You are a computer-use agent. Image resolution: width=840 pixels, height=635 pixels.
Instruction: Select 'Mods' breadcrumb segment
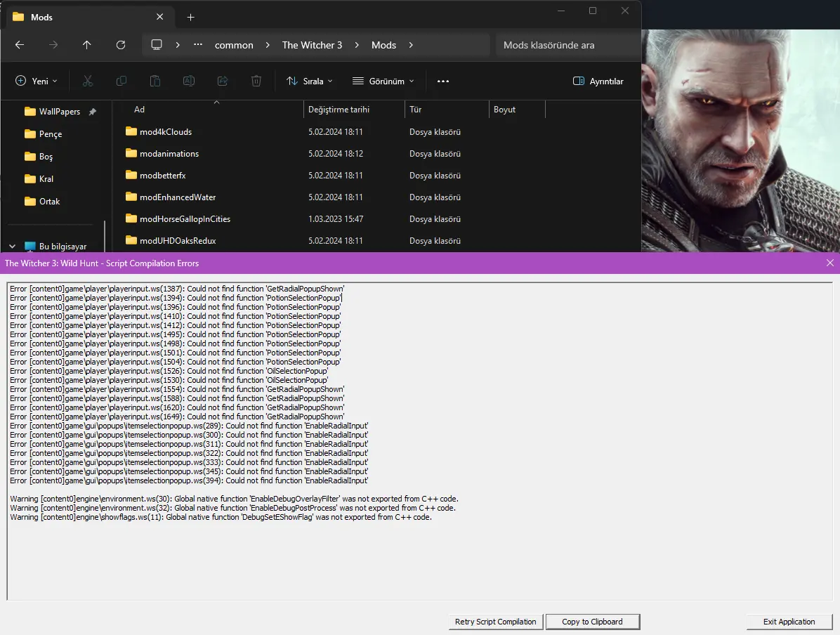(x=383, y=45)
